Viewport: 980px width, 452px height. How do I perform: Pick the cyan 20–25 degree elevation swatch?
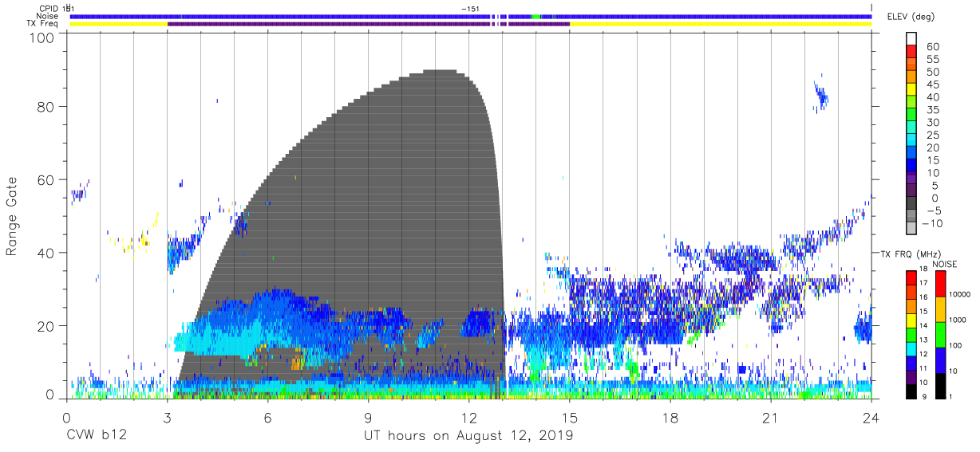[911, 140]
